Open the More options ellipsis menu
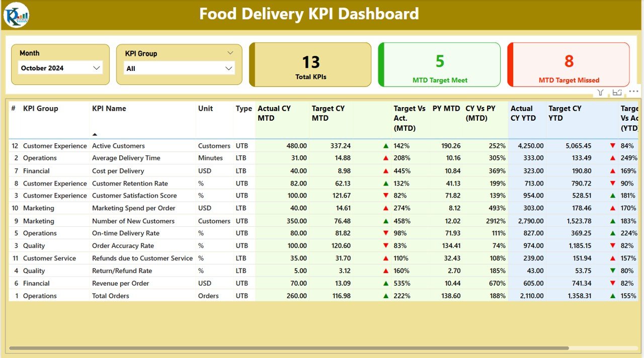Viewport: 644px width, 358px height. (633, 92)
